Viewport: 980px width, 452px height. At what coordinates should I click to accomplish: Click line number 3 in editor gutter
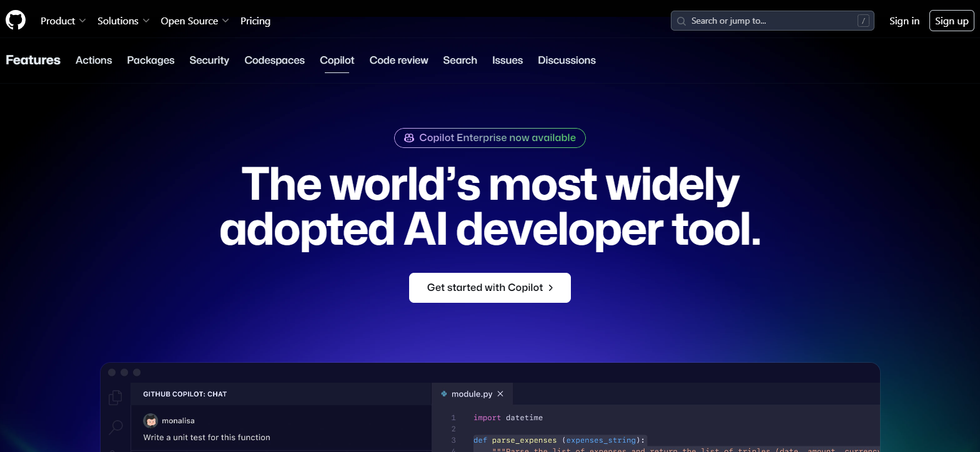coord(453,440)
